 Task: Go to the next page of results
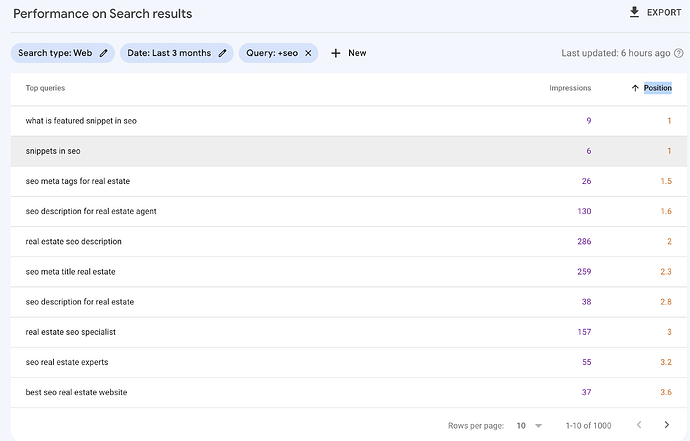(x=667, y=425)
